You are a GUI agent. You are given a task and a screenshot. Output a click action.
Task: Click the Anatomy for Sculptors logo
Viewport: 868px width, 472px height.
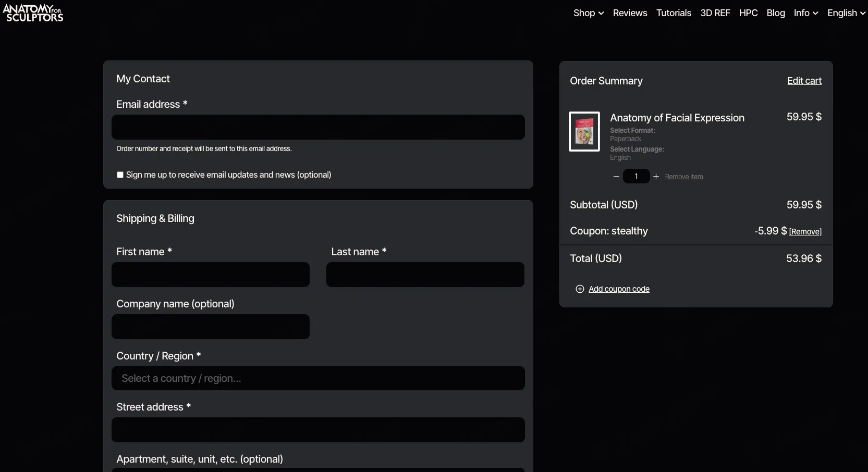(33, 13)
